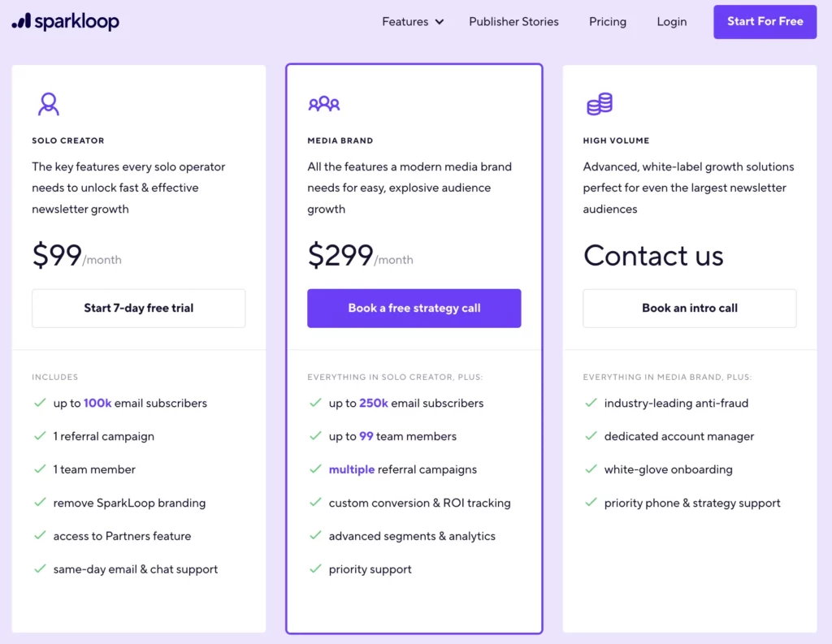The width and height of the screenshot is (832, 644).
Task: Click the Login link
Action: coord(671,22)
